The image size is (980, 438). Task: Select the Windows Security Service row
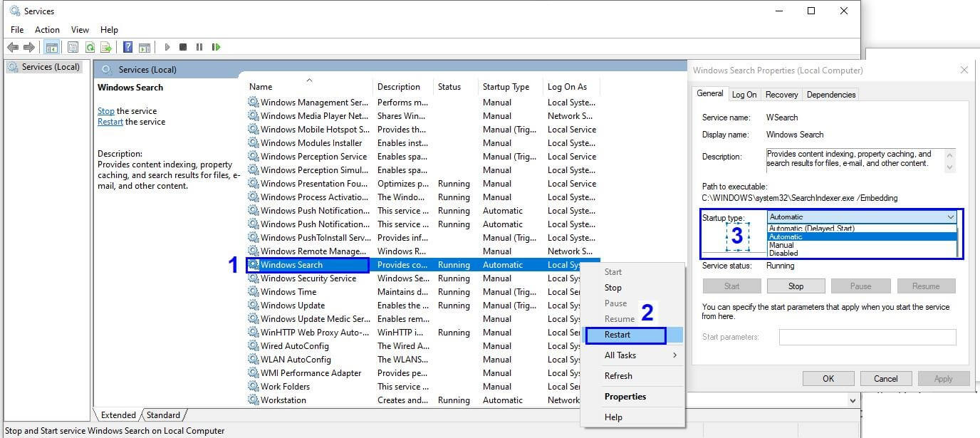pyautogui.click(x=423, y=278)
